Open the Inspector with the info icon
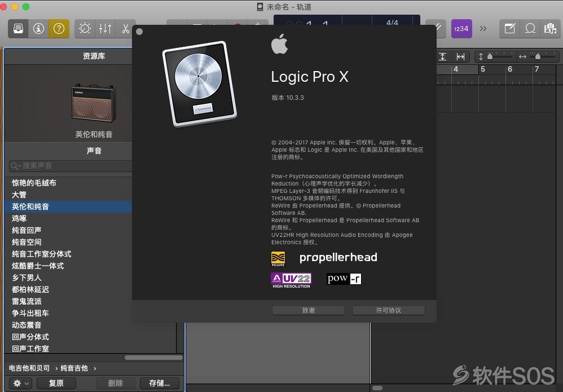Image resolution: width=563 pixels, height=392 pixels. tap(38, 28)
